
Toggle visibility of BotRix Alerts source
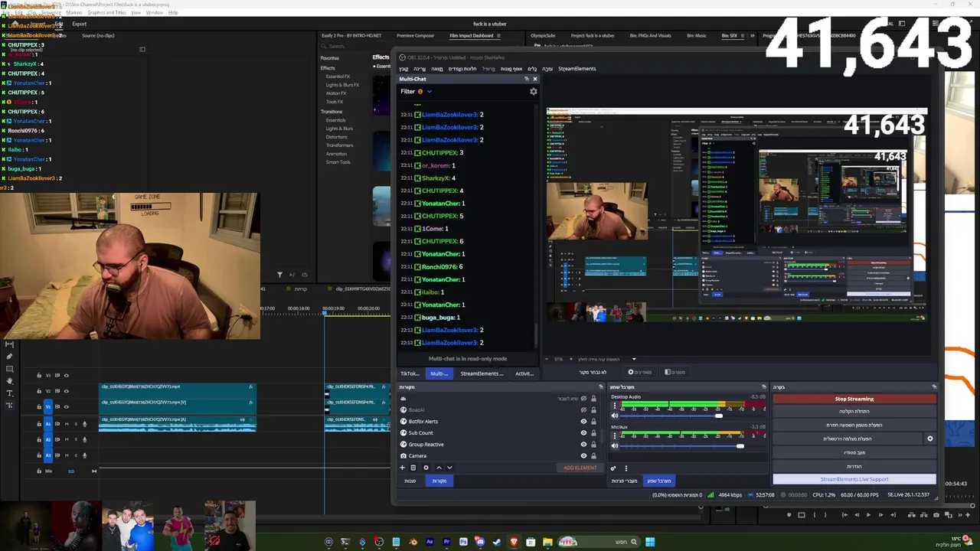[x=583, y=422]
